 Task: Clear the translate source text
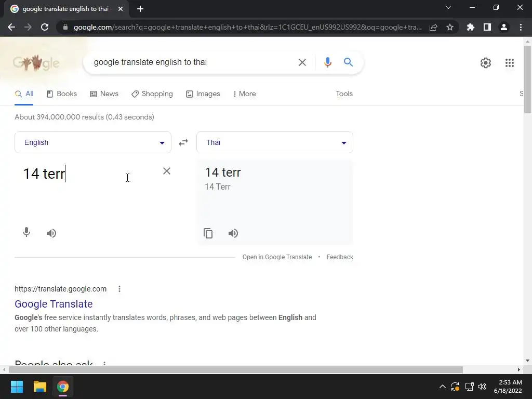(x=167, y=171)
